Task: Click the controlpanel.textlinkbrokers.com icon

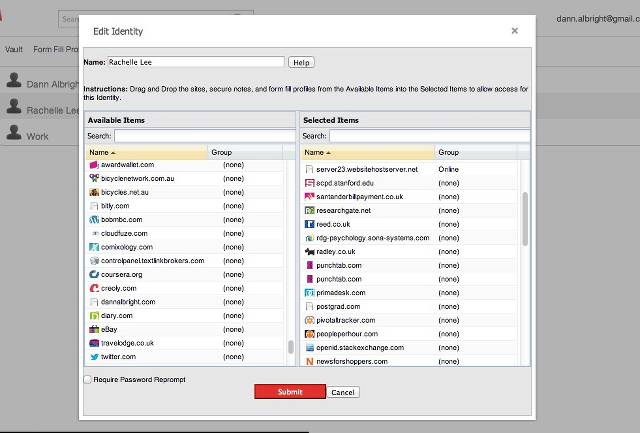Action: [x=94, y=261]
